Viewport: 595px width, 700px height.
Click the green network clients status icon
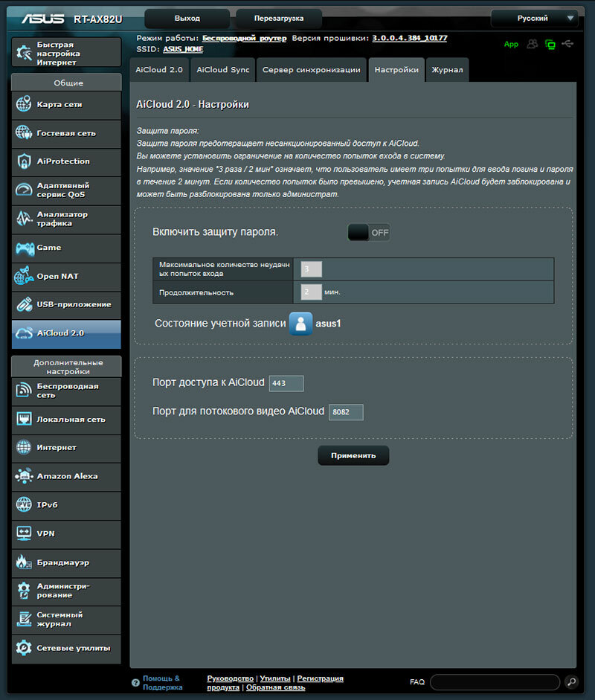[x=550, y=44]
